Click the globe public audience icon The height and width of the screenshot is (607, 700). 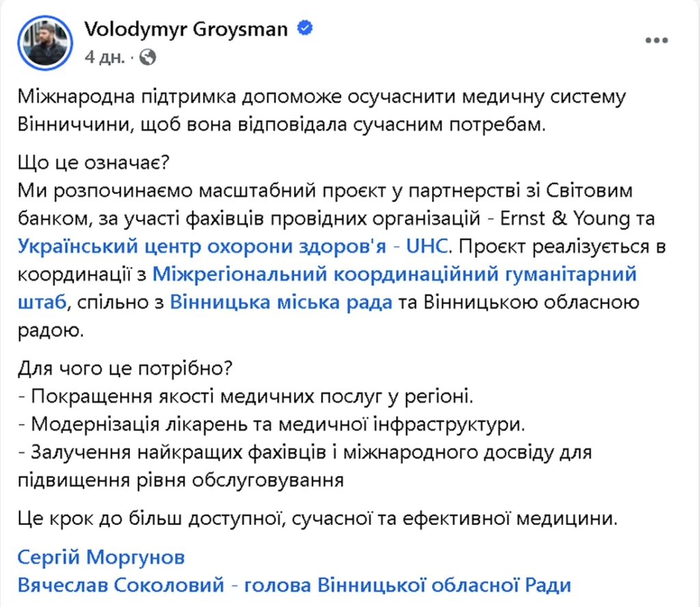pyautogui.click(x=146, y=57)
